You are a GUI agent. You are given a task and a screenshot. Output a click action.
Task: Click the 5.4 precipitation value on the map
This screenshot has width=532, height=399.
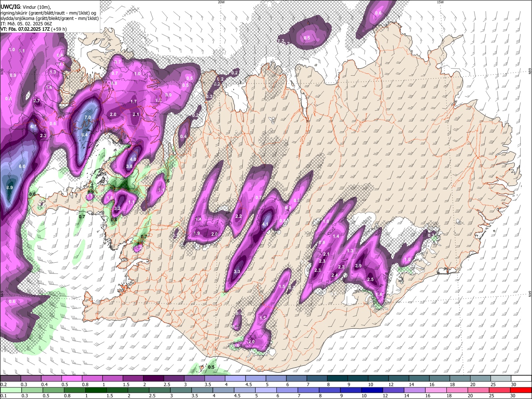tap(85, 135)
